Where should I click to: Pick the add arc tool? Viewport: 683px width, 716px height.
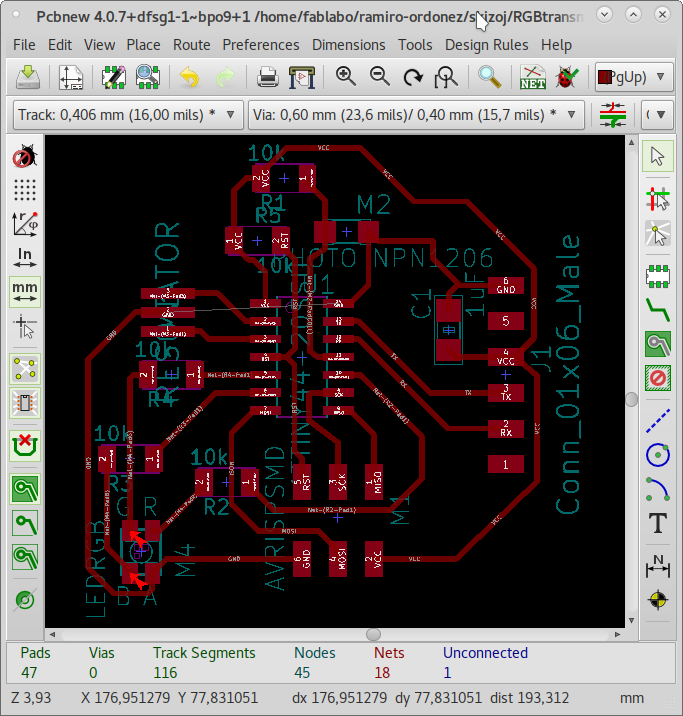pyautogui.click(x=657, y=489)
